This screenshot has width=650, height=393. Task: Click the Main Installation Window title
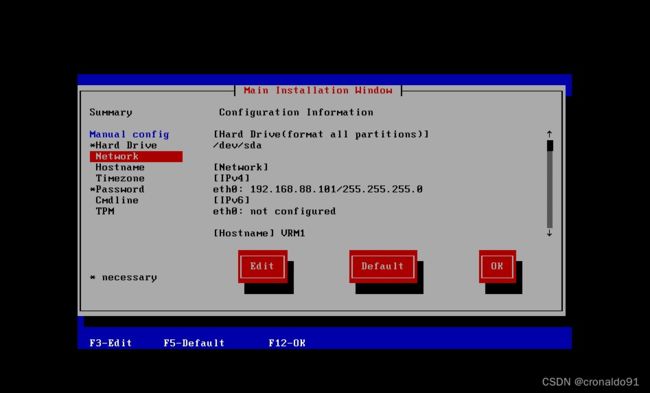pos(318,90)
